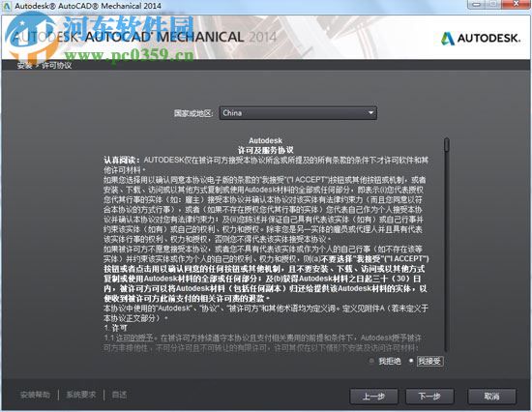
Task: Open the country or region dropdown showing China
Action: pyautogui.click(x=298, y=113)
